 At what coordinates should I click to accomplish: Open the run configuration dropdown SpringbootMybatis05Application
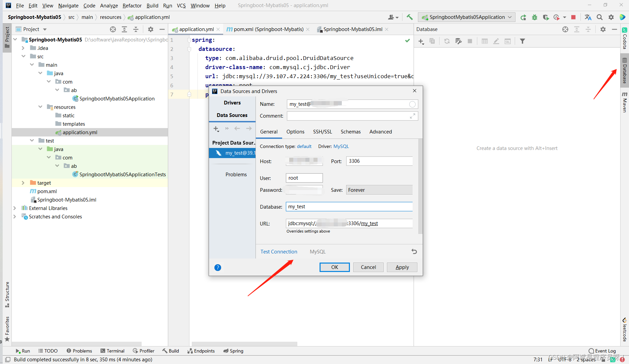(467, 17)
